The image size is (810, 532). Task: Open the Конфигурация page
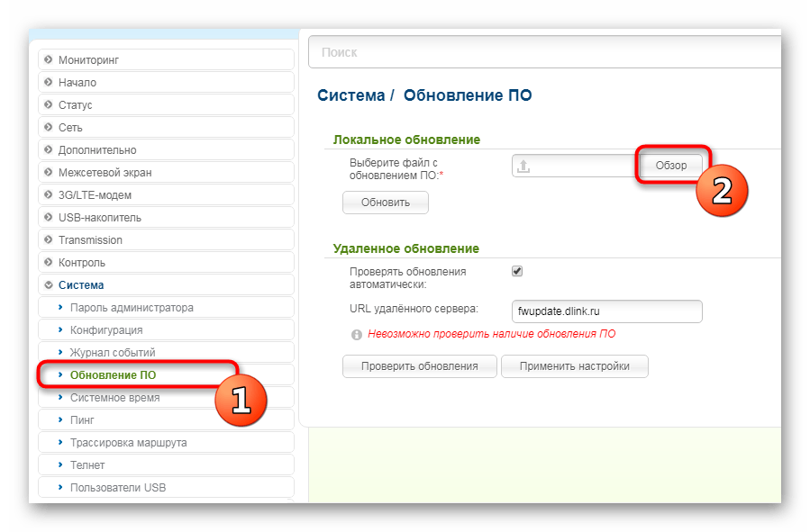tap(106, 330)
